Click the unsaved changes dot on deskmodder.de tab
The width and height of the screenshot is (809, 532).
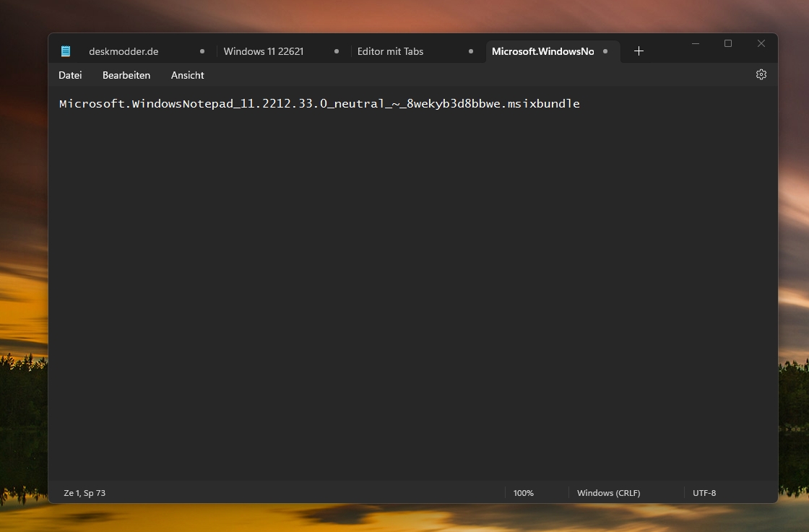202,51
